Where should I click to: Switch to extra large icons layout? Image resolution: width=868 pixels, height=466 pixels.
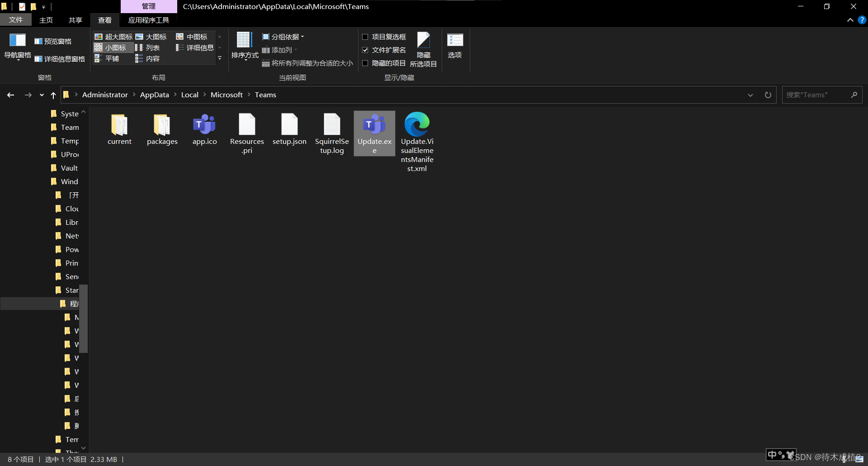tap(113, 37)
